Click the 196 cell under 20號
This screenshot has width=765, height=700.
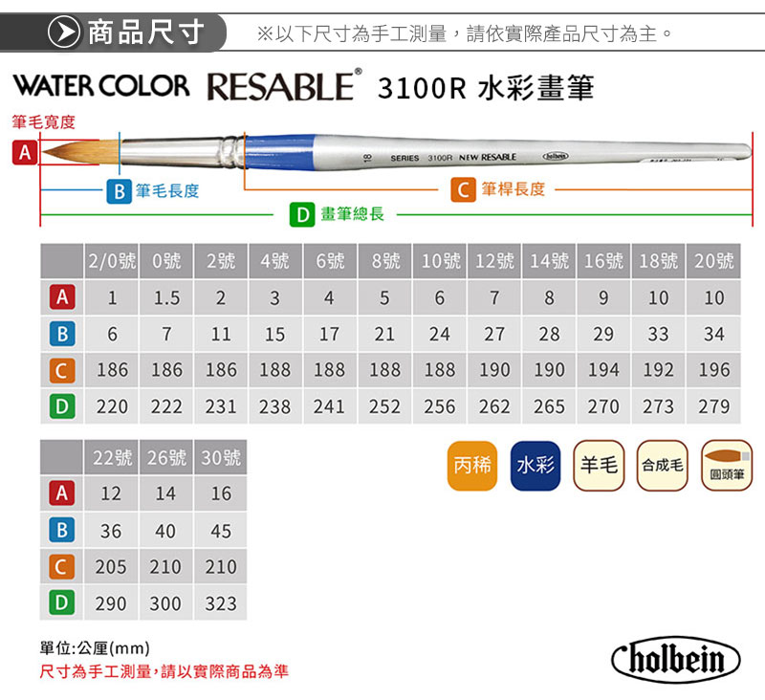(713, 370)
